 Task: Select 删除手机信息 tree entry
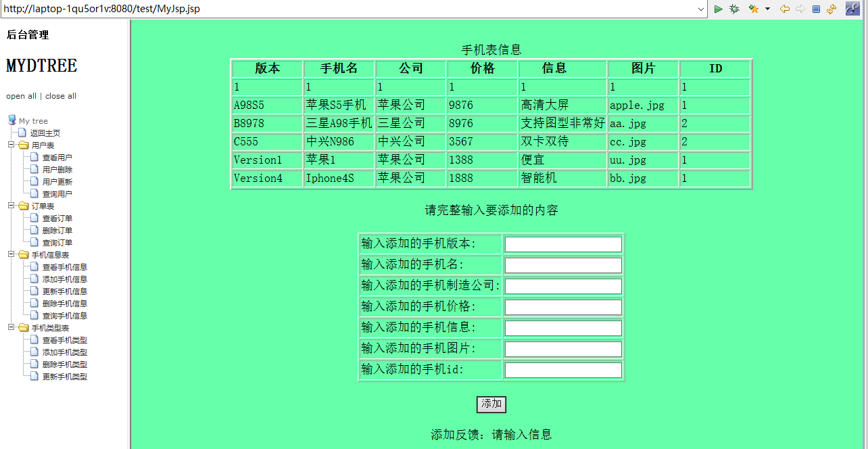pos(65,304)
